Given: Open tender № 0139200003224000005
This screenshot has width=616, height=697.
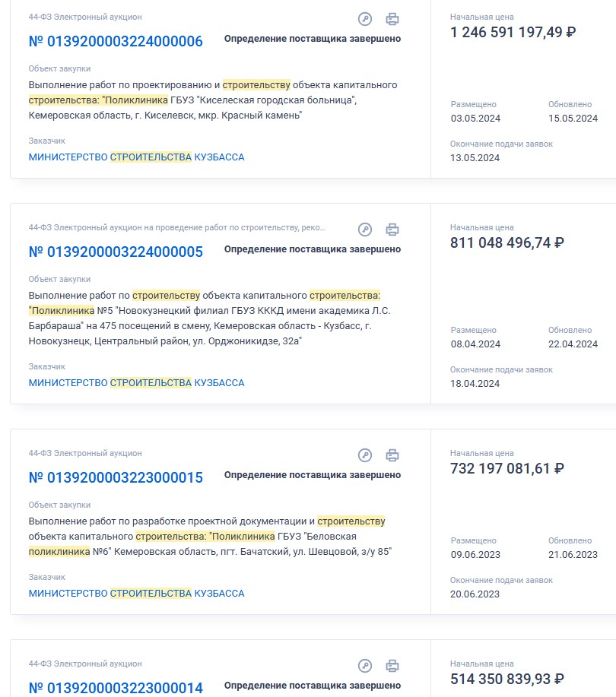Looking at the screenshot, I should tap(116, 252).
